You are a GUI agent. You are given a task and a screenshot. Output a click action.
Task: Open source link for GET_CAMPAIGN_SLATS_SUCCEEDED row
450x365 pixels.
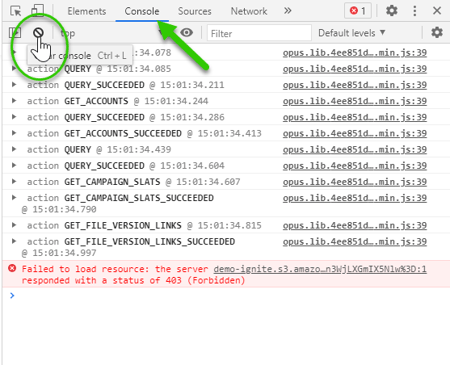click(355, 198)
